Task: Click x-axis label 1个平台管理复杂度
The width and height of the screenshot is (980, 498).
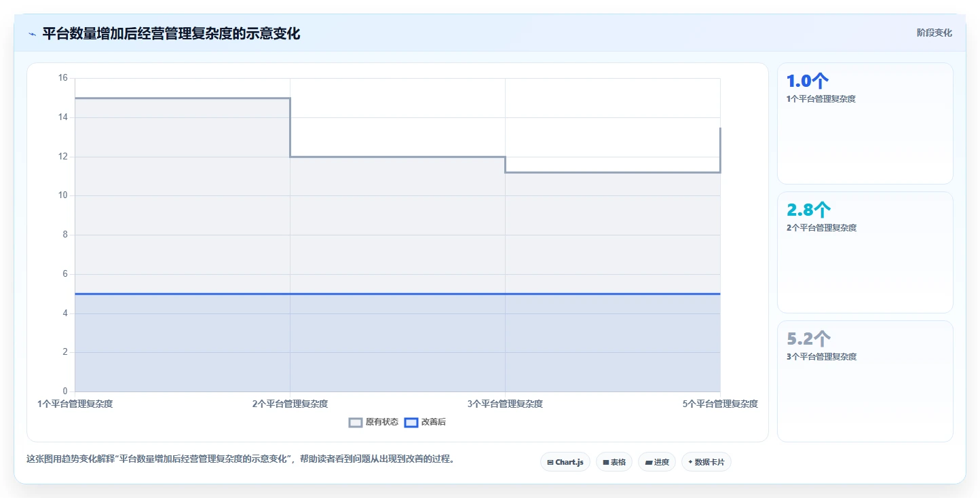Action: pos(75,404)
